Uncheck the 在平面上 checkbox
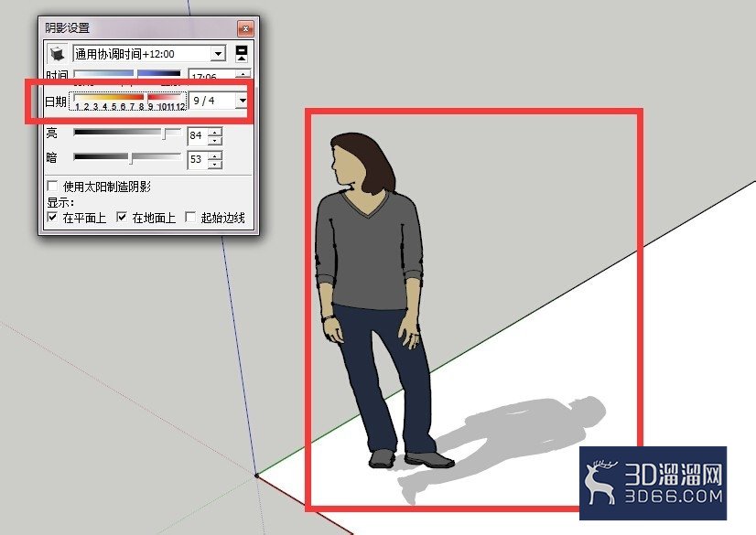This screenshot has width=756, height=535. 52,217
